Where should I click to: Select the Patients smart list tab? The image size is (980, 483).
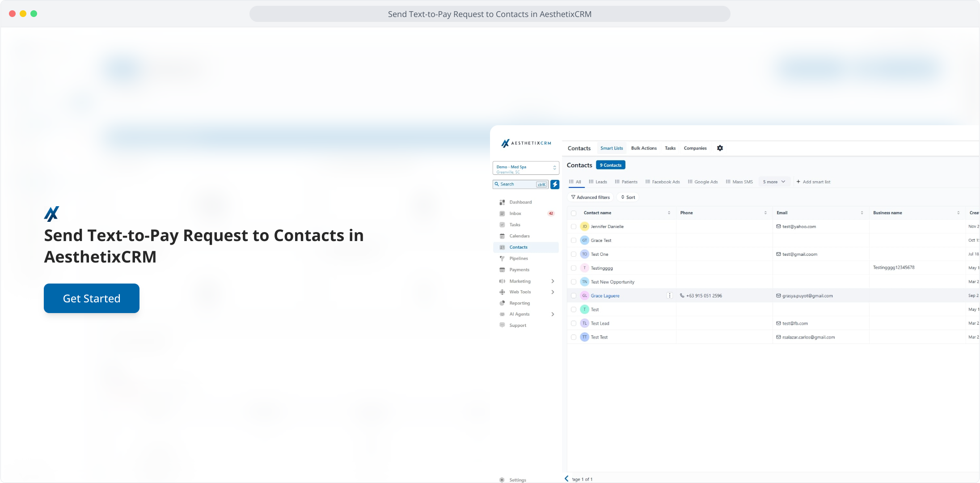pyautogui.click(x=626, y=182)
